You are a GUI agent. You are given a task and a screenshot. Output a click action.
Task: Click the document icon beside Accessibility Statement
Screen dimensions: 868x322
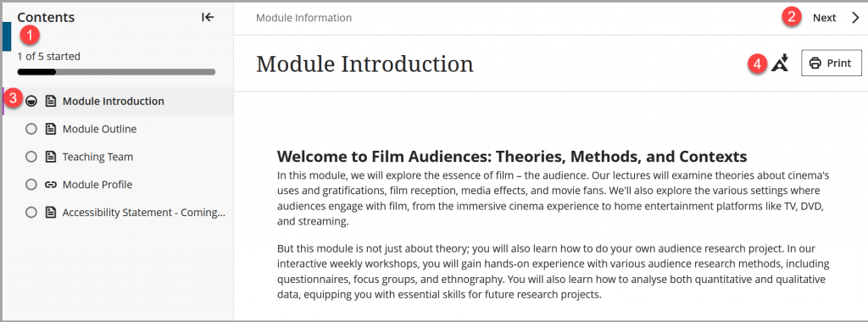pos(50,213)
